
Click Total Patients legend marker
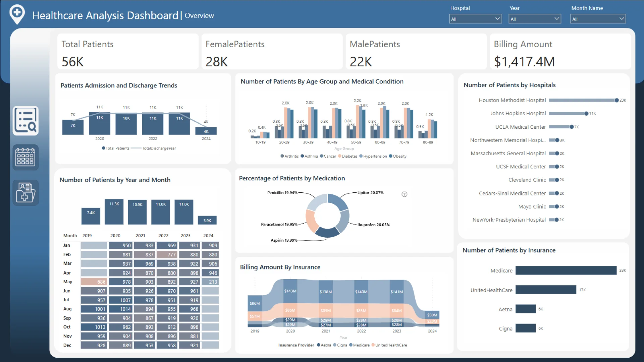click(104, 148)
